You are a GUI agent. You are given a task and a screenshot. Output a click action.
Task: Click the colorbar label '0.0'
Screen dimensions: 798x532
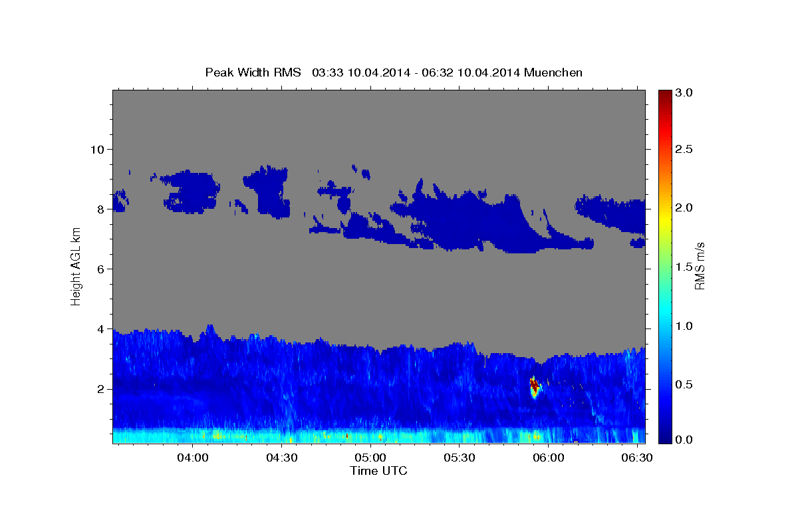click(684, 440)
